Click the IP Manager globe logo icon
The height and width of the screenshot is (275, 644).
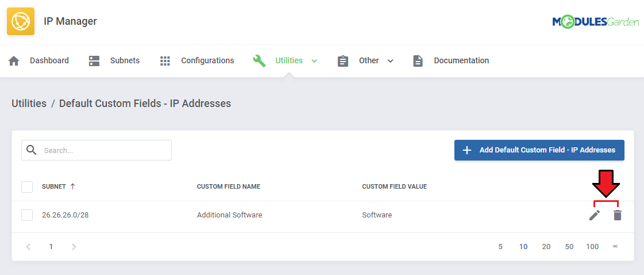tap(21, 21)
